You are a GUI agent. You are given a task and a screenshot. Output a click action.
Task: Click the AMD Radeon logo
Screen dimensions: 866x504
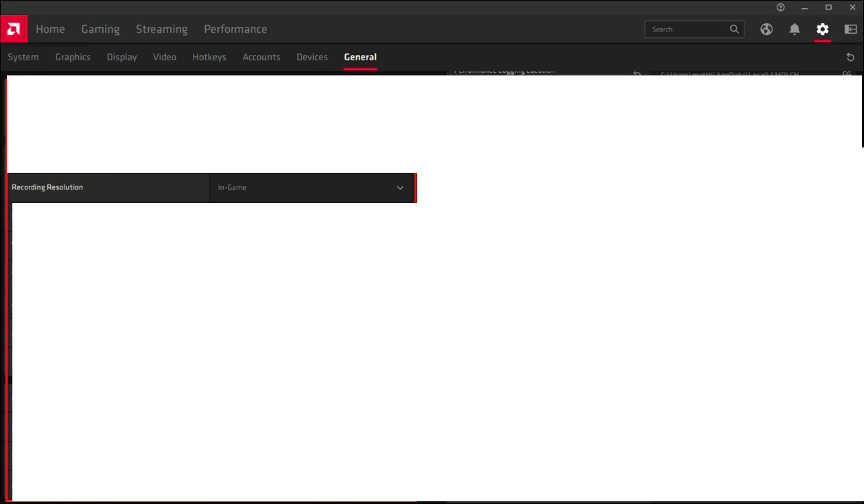[x=14, y=29]
